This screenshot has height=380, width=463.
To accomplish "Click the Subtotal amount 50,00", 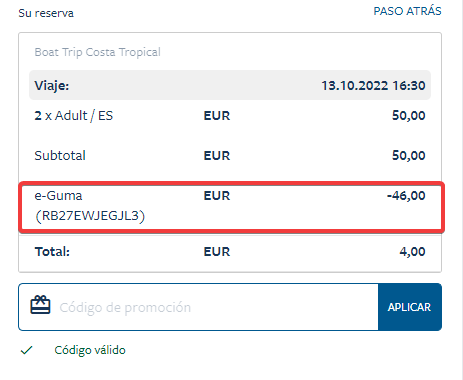I will click(409, 156).
